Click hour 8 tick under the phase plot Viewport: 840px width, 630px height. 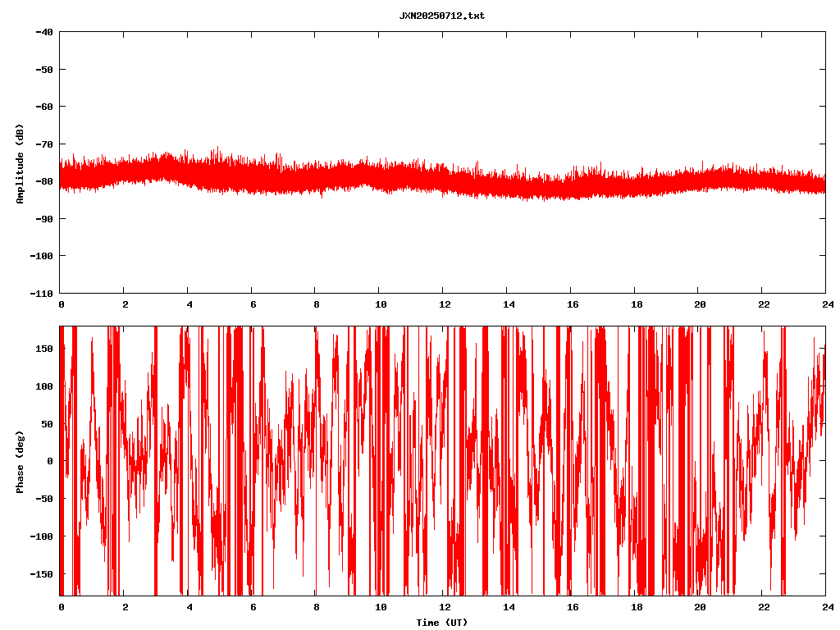point(317,608)
